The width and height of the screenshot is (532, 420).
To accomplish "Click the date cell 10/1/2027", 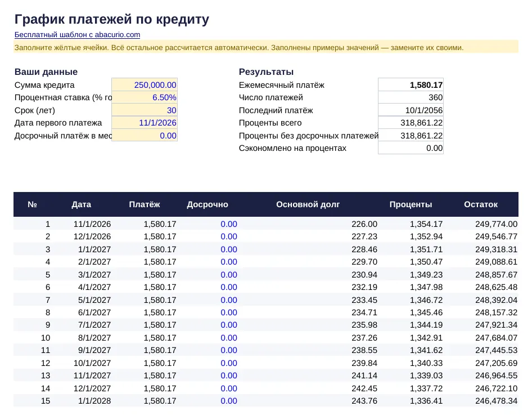I will (x=92, y=363).
